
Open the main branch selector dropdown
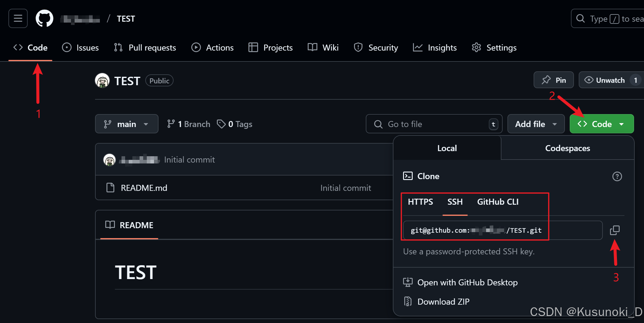(127, 124)
